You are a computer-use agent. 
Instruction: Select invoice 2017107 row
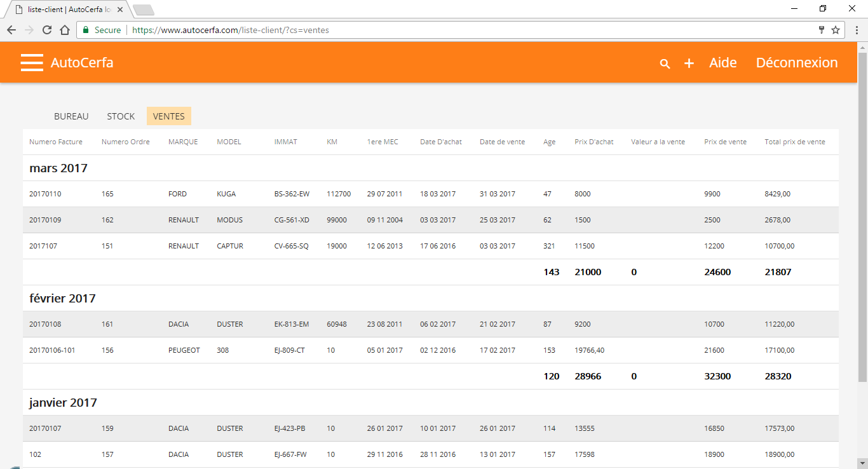431,246
